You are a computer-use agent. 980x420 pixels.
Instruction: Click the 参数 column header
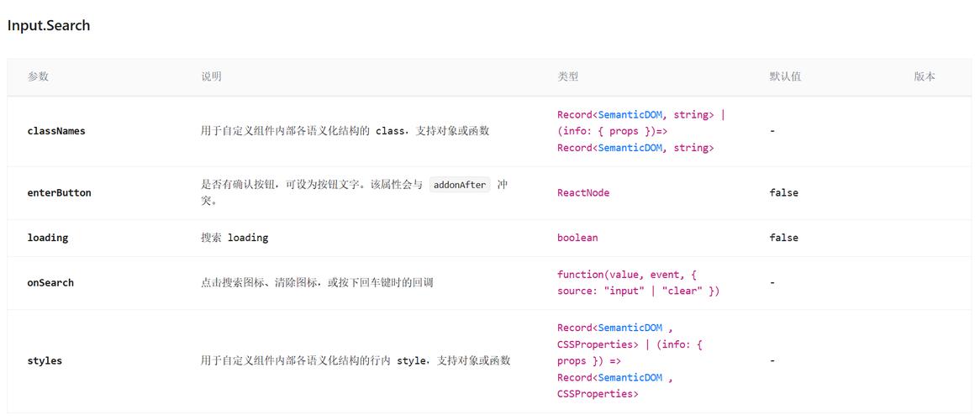click(x=38, y=76)
